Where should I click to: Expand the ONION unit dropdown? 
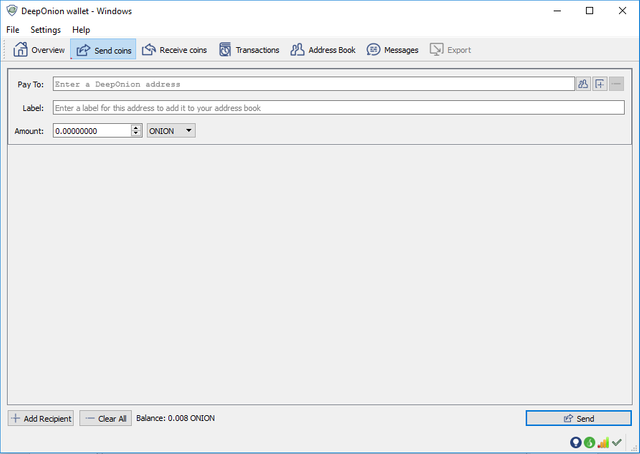(171, 131)
